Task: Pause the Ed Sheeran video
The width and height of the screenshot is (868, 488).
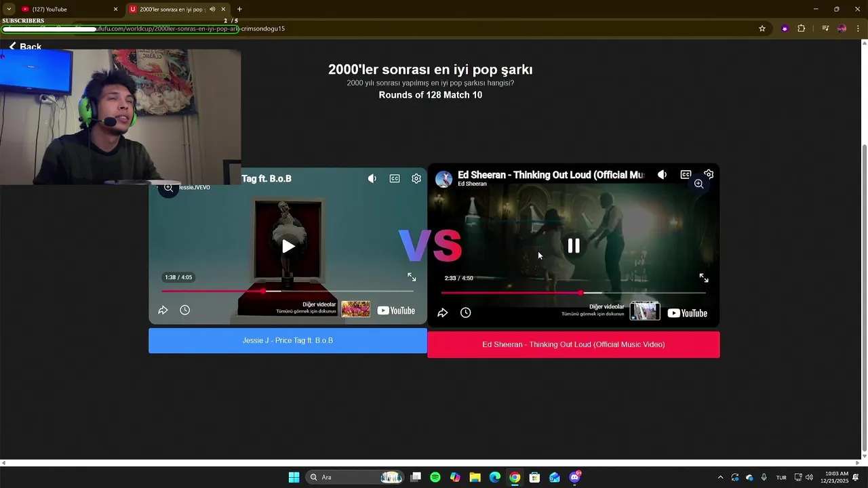Action: point(574,246)
